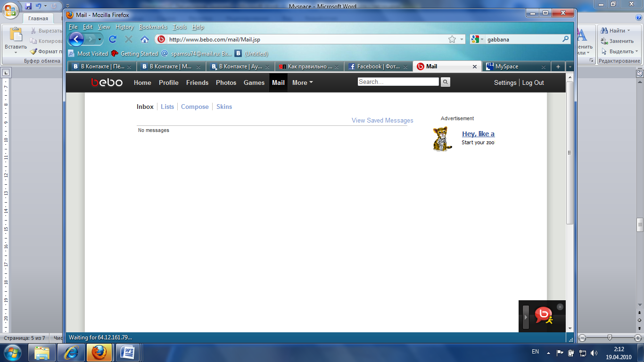Expand Word's Найти dropdown arrow
Viewport: 644px width, 362px height.
(628, 31)
